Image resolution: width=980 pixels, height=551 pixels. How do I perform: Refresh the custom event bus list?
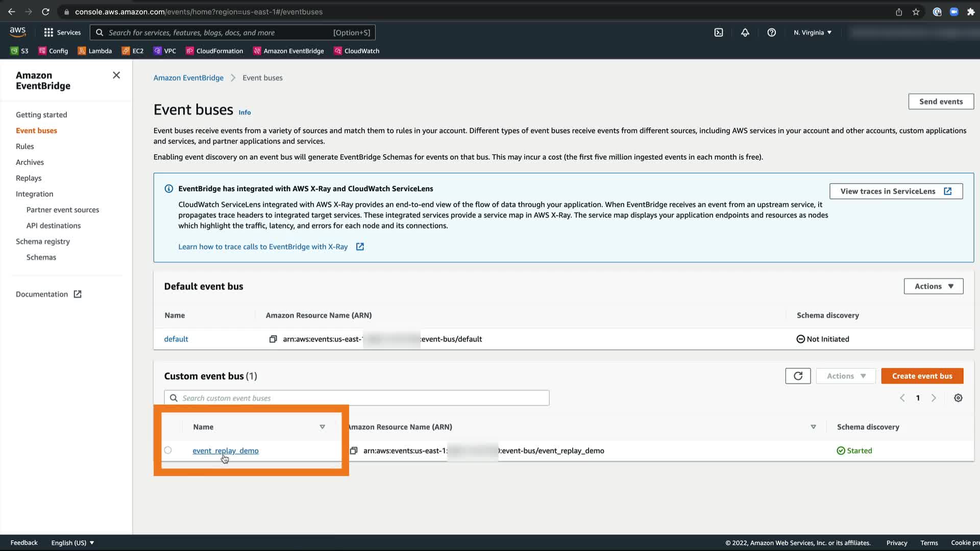[798, 376]
